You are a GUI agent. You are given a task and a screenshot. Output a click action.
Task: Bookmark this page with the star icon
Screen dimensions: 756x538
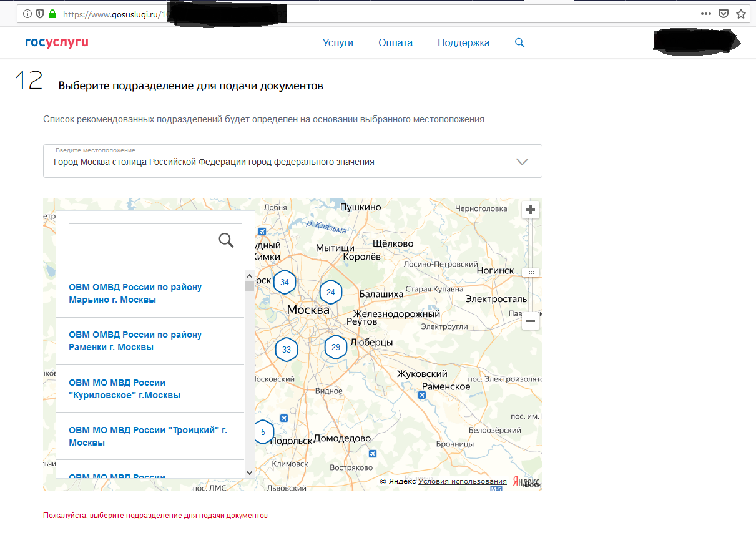coord(741,13)
